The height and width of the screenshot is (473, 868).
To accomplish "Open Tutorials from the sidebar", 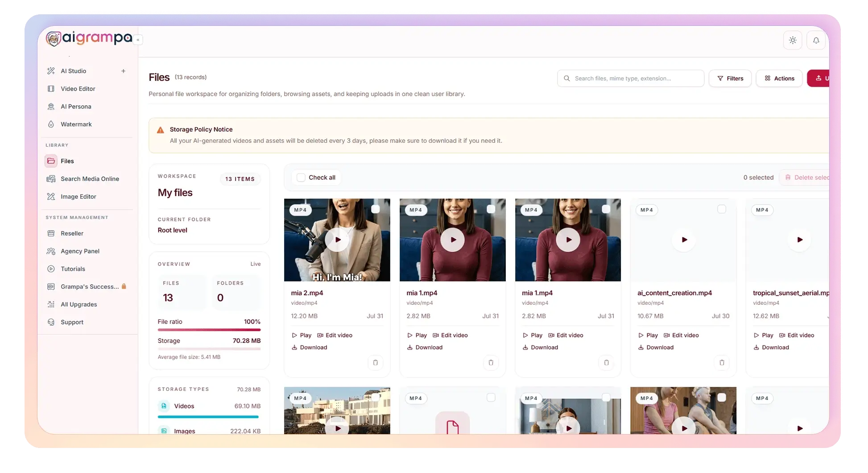I will pyautogui.click(x=73, y=269).
